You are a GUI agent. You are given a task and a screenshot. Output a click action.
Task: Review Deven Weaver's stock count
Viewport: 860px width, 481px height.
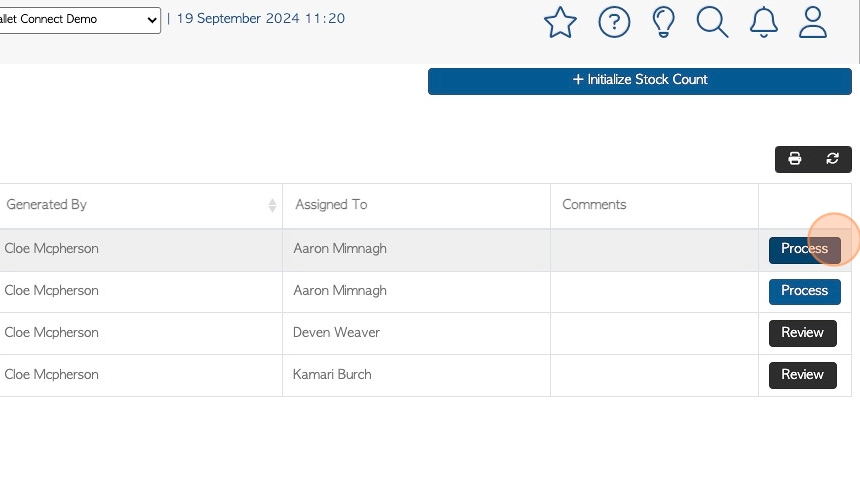[802, 333]
